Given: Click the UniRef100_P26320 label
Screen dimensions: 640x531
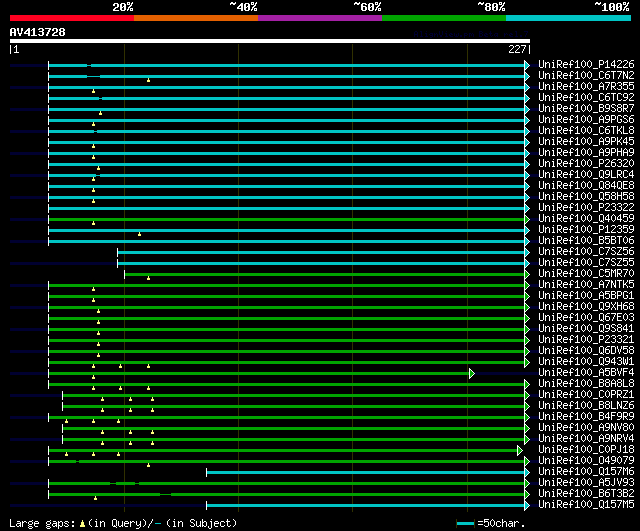Looking at the screenshot, I should pyautogui.click(x=586, y=164).
